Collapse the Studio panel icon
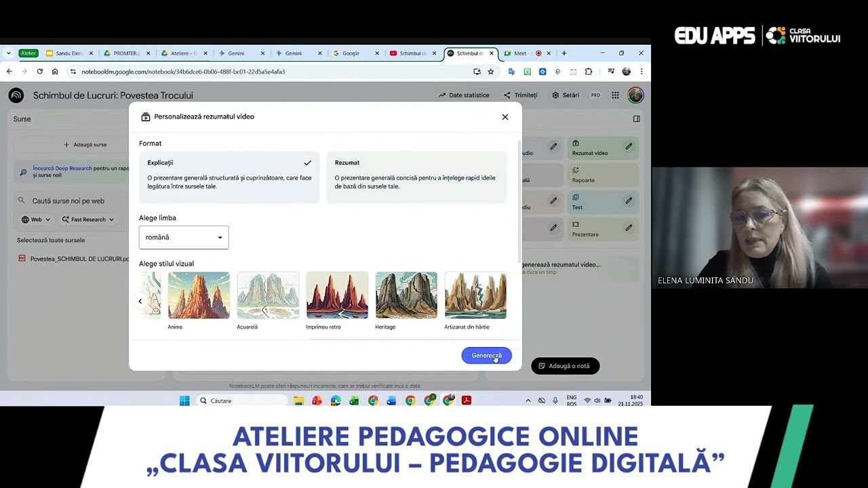Viewport: 868px width, 488px height. point(636,119)
